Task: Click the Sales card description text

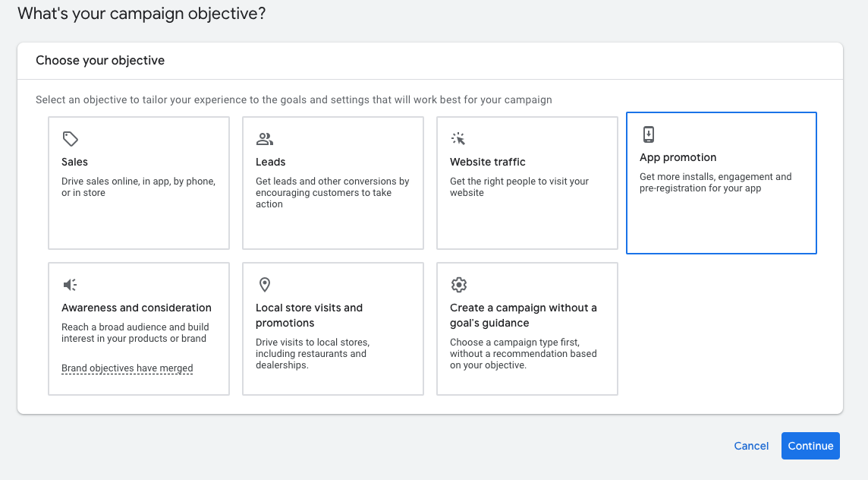Action: 138,187
